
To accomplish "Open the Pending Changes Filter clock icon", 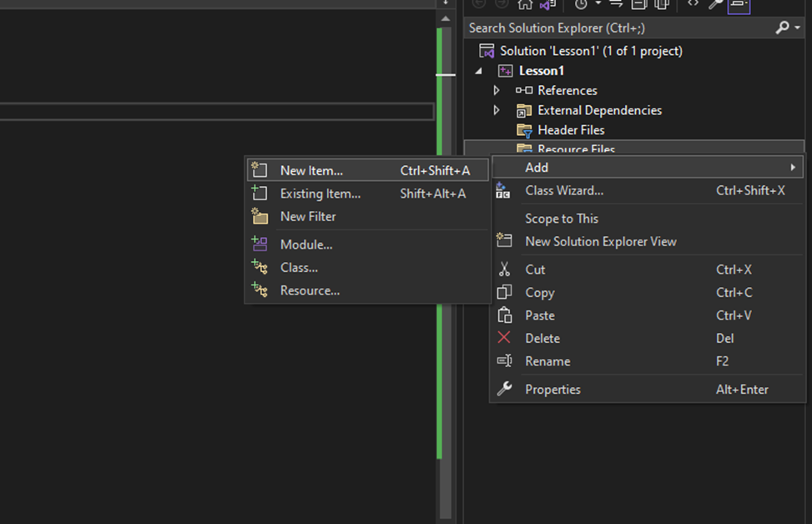I will click(x=581, y=4).
